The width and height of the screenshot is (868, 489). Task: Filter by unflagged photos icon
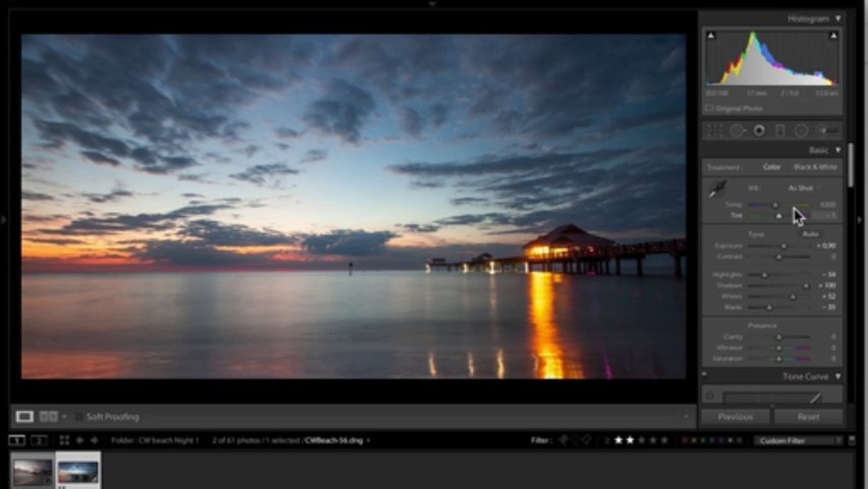[x=575, y=441]
